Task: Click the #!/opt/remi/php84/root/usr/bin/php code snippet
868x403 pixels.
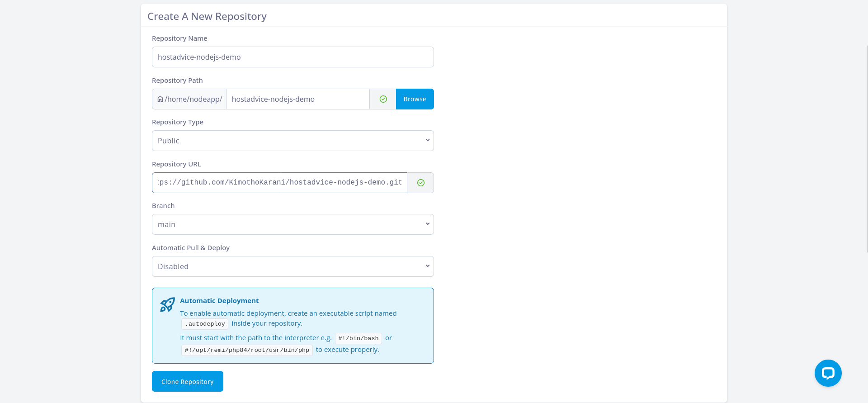Action: 247,350
